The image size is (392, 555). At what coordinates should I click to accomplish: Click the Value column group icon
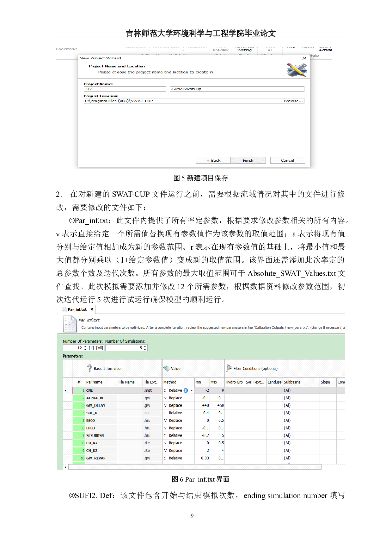coord(167,368)
